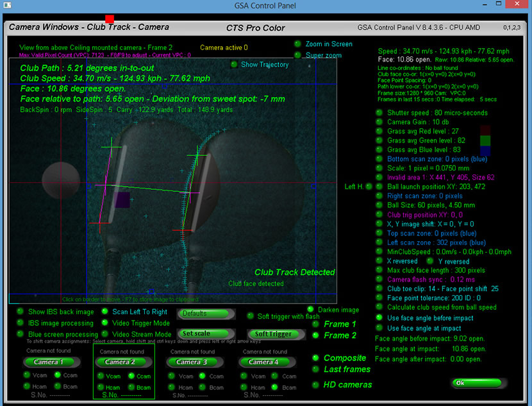
Task: Set Camera 4 as Hcam
Action: [244, 387]
